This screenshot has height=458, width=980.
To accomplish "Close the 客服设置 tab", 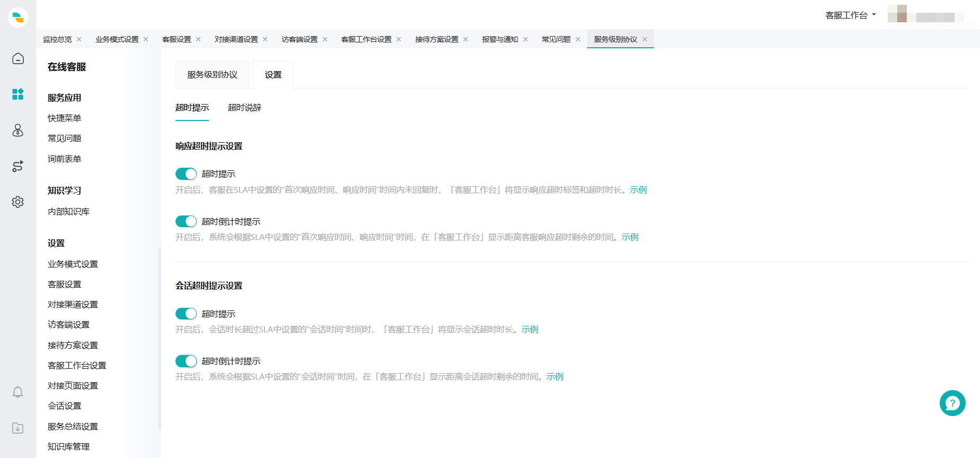I will pos(198,39).
